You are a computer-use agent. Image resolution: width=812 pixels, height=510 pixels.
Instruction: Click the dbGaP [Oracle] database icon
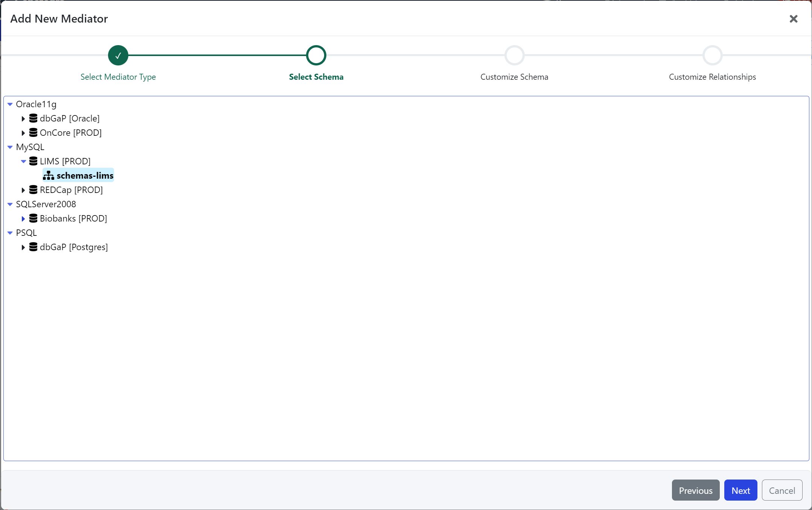tap(33, 118)
